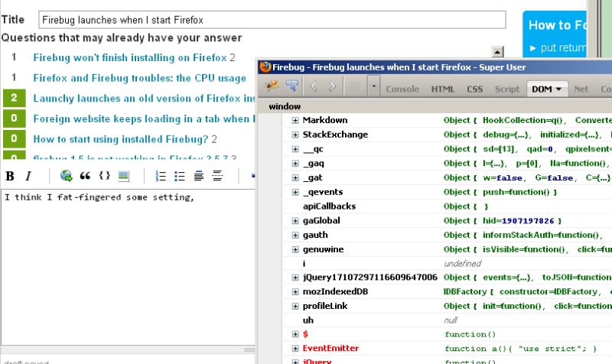The image size is (612, 364).
Task: Click the apiCallbacks property name
Action: [329, 206]
